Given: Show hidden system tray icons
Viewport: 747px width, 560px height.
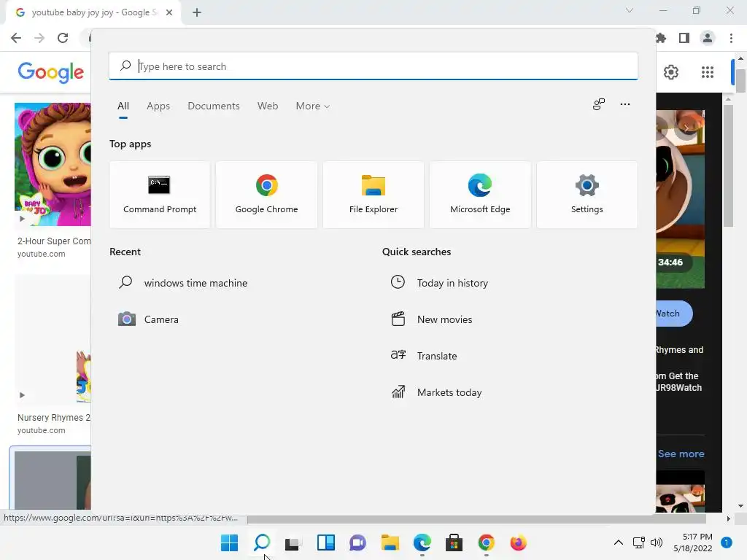Looking at the screenshot, I should coord(618,542).
